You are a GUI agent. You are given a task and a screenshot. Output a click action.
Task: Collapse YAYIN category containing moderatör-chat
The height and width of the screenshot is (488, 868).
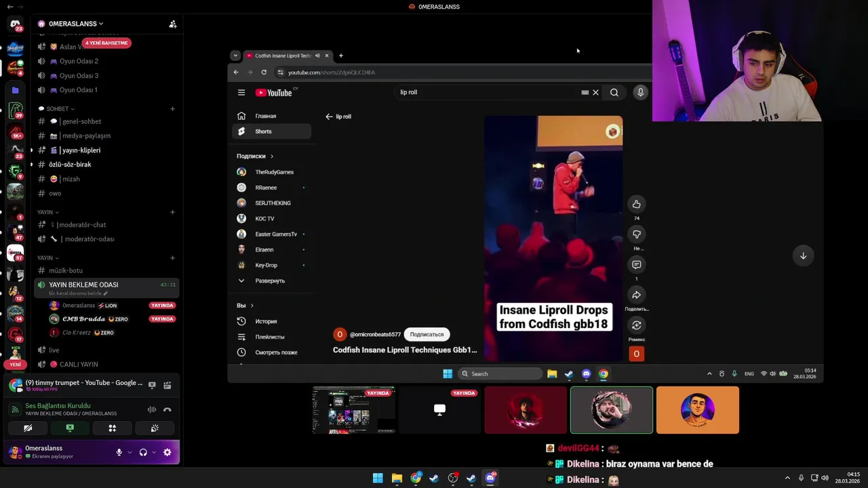click(48, 212)
